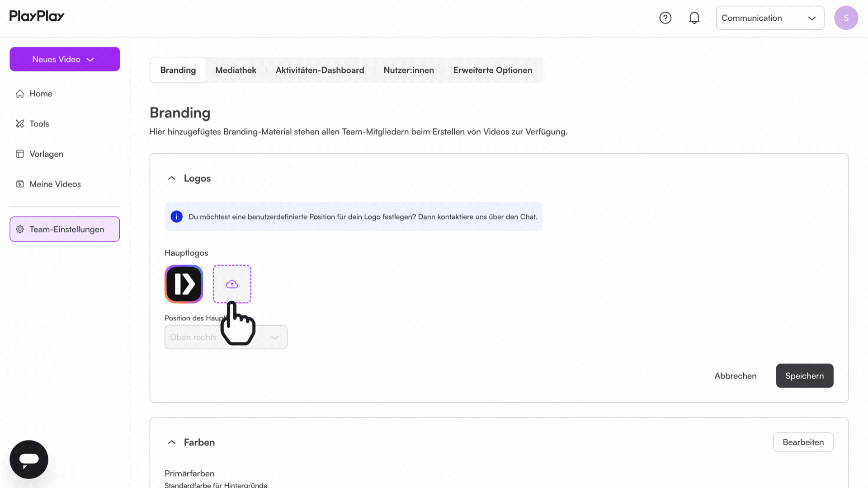The image size is (868, 488).
Task: Collapse the Logos section
Action: 171,178
